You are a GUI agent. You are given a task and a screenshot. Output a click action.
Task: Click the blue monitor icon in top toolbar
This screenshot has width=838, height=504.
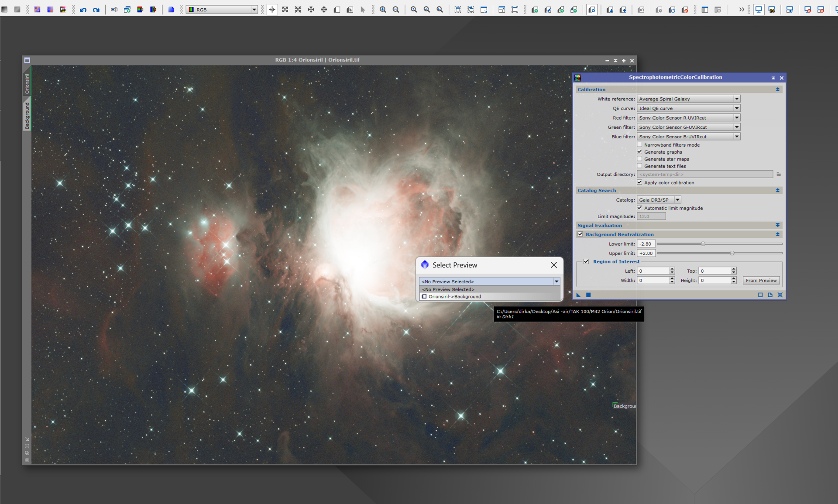759,10
